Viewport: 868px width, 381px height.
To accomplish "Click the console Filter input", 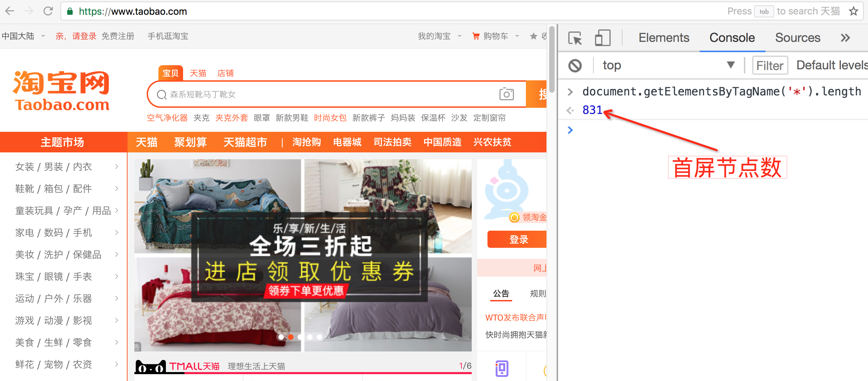I will (x=770, y=65).
